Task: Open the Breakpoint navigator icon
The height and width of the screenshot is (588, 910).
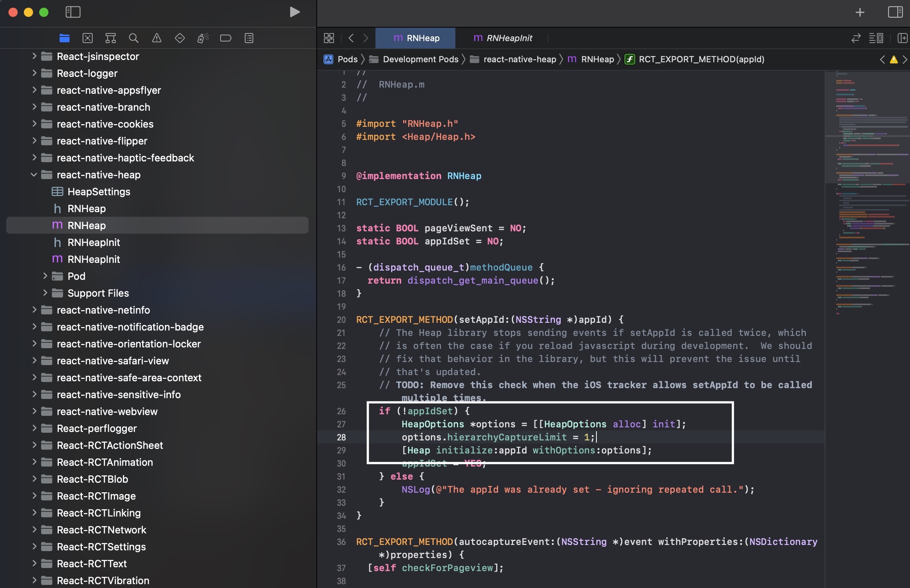Action: click(x=226, y=38)
